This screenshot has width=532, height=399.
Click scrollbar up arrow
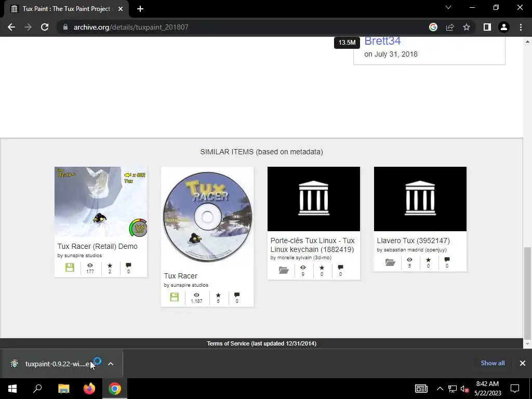click(x=527, y=41)
